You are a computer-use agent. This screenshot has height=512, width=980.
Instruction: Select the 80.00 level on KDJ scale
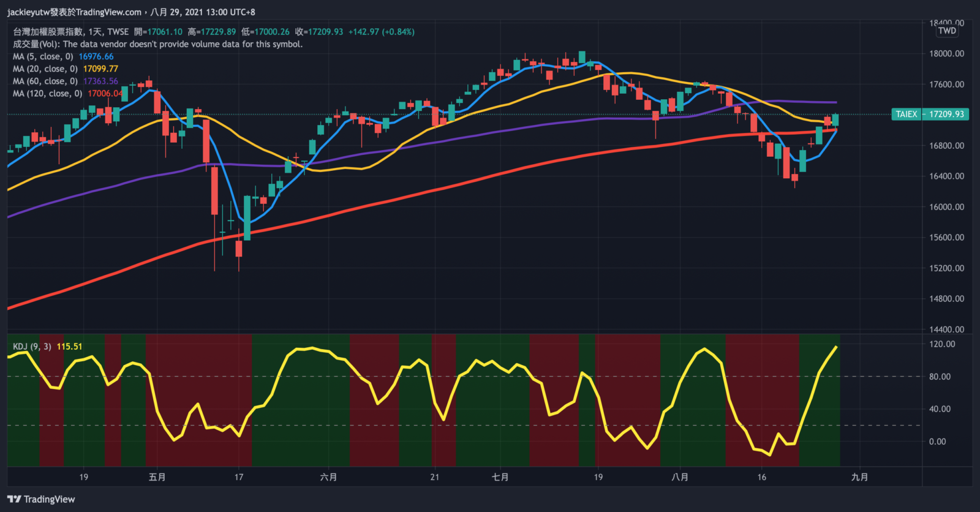tap(940, 376)
